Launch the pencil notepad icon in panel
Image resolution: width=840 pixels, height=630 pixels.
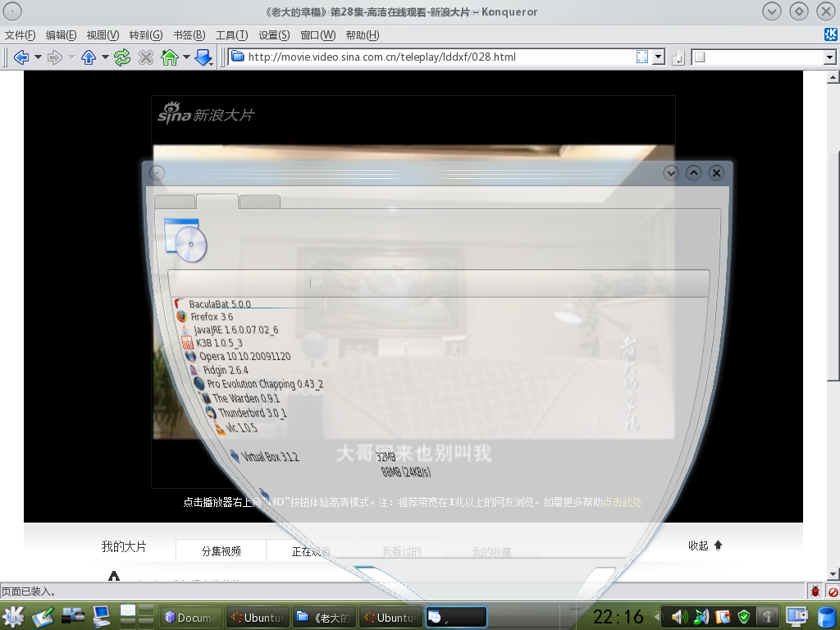click(43, 617)
